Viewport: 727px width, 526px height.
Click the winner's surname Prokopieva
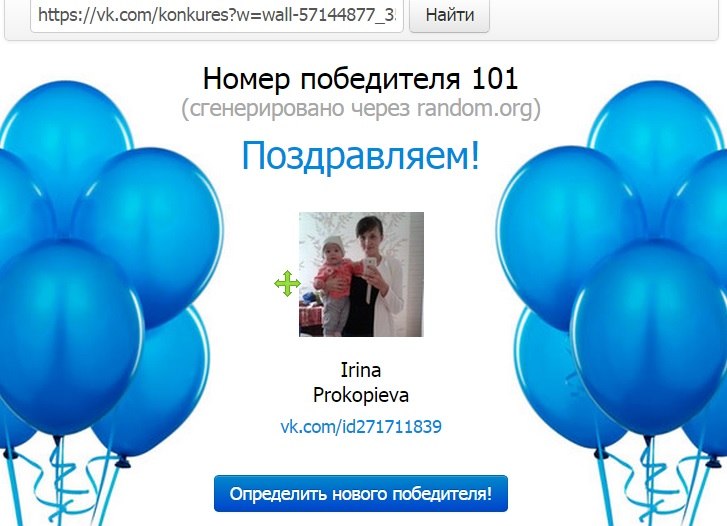[361, 395]
